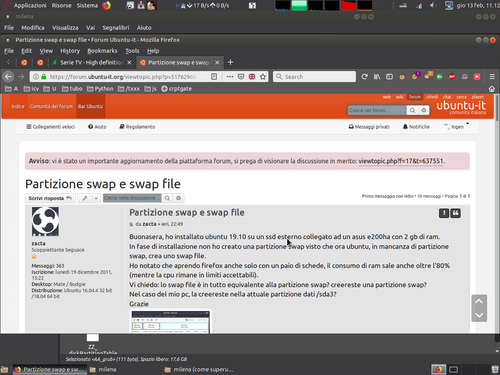Open the viewtopic.php announcement link
The height and width of the screenshot is (375, 500).
(x=401, y=161)
